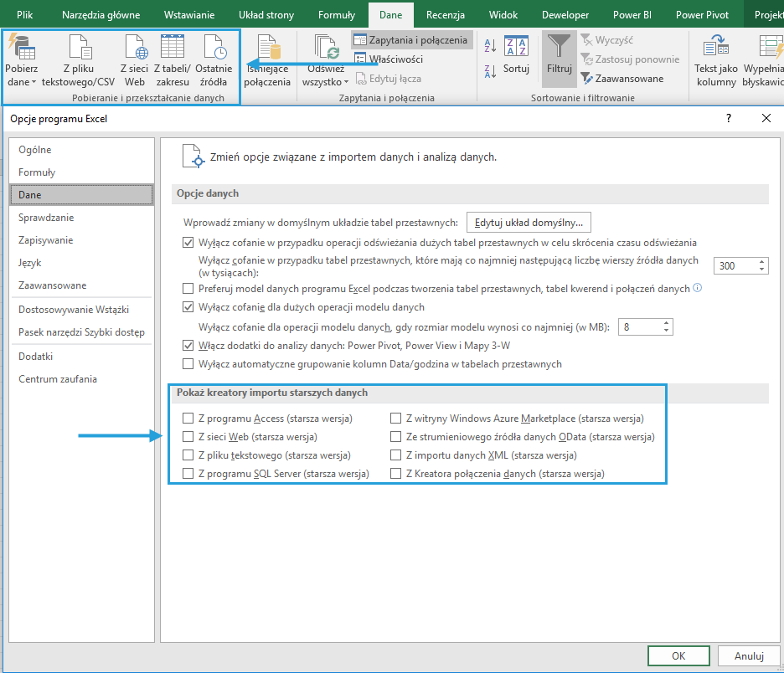Click the model size MB input field
784x673 pixels.
638,326
